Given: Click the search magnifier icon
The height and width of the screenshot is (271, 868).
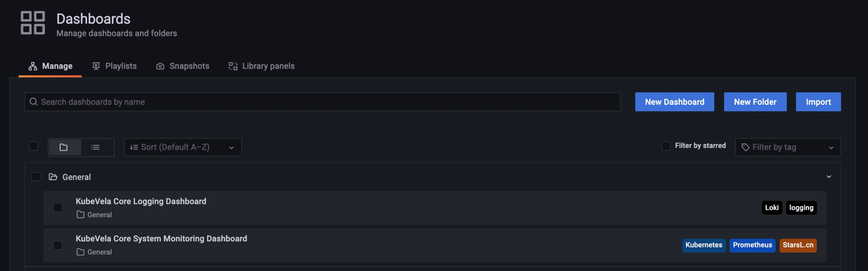Looking at the screenshot, I should [x=33, y=102].
